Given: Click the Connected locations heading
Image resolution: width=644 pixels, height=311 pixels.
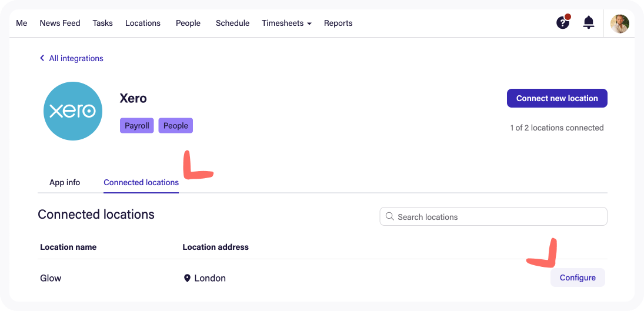Looking at the screenshot, I should (96, 214).
